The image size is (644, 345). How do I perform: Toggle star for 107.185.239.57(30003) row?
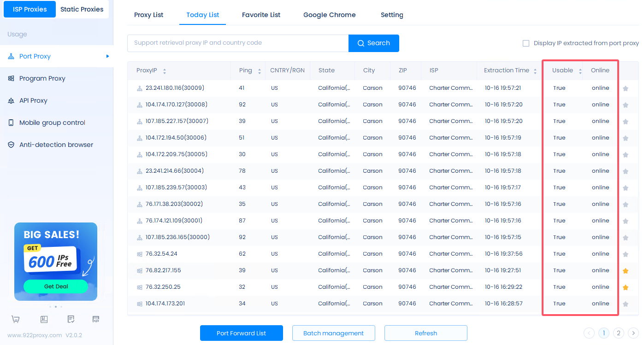pyautogui.click(x=626, y=188)
